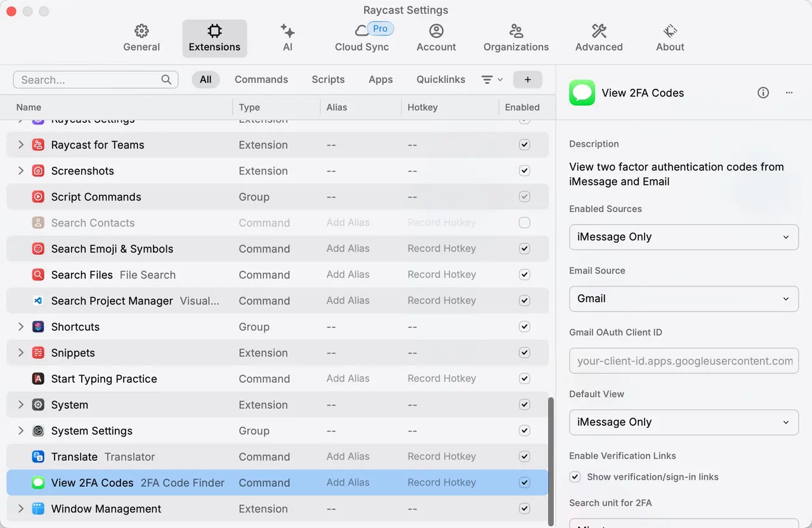Click the Window Management extension icon
Screen dimensions: 812x528
[38, 509]
